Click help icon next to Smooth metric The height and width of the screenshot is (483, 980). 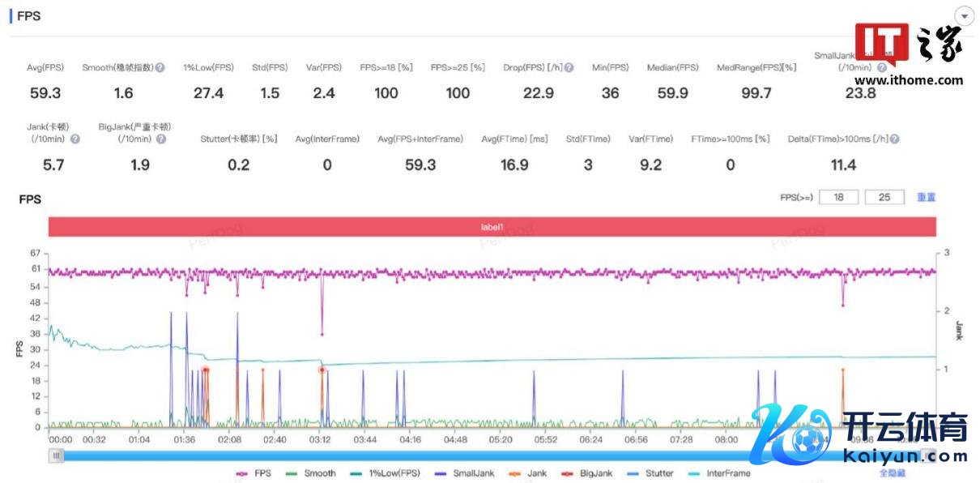tap(160, 68)
